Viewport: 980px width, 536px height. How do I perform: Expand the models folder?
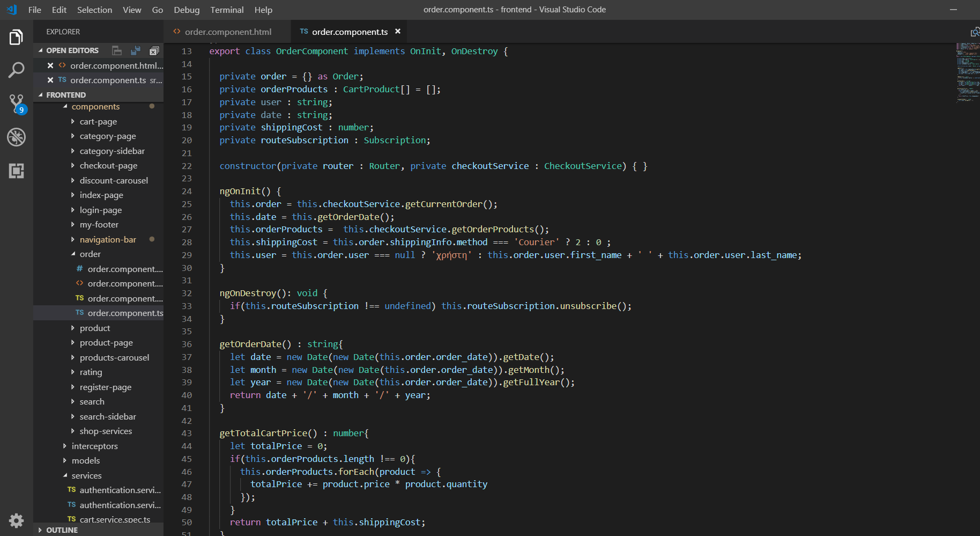click(98, 461)
